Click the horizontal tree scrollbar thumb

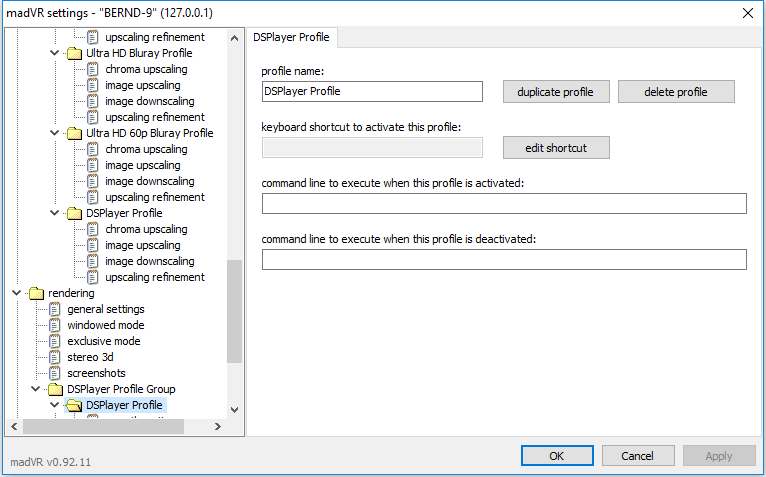click(104, 427)
